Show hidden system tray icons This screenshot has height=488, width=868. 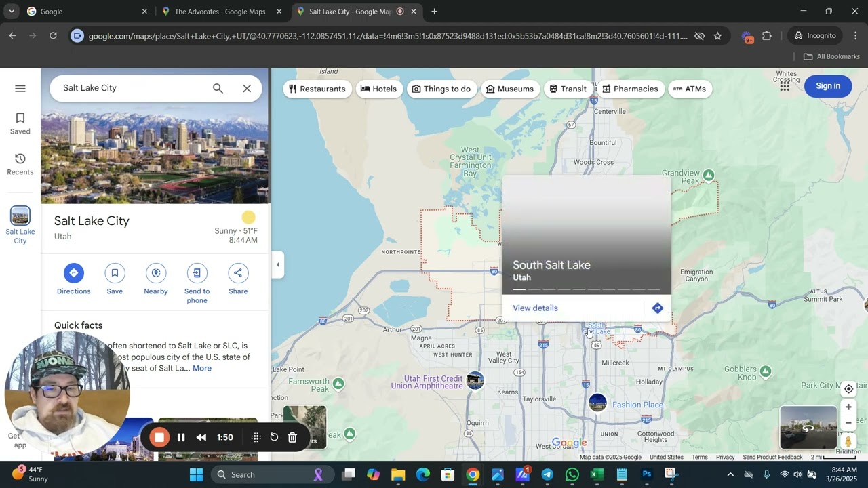(730, 474)
